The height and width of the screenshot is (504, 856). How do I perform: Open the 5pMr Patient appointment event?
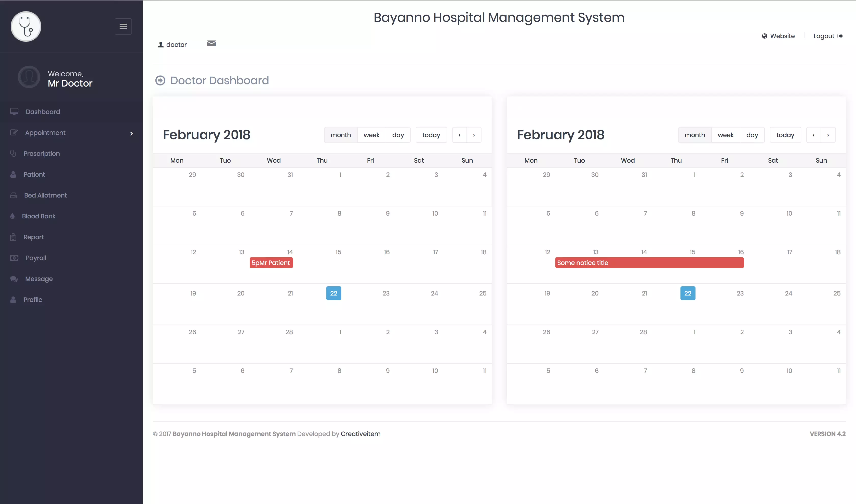[x=271, y=262]
